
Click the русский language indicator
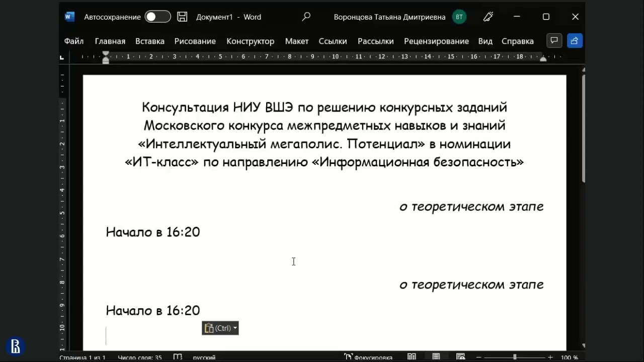click(204, 357)
